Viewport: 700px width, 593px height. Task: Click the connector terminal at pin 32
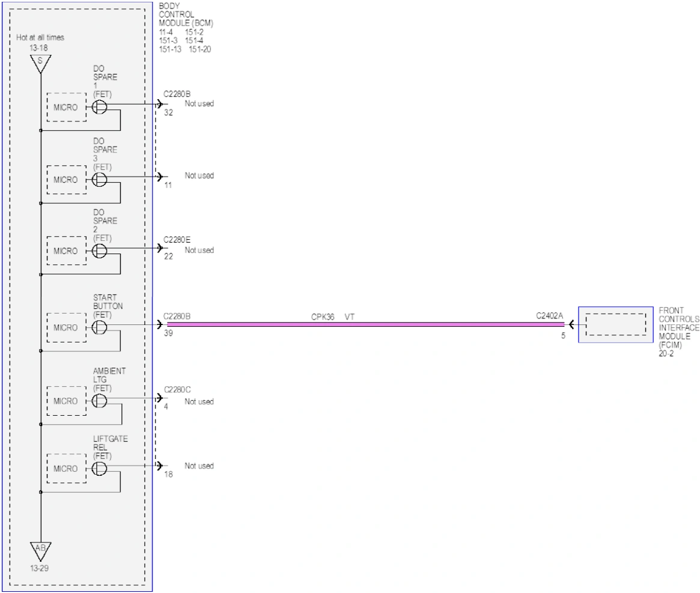[x=160, y=104]
